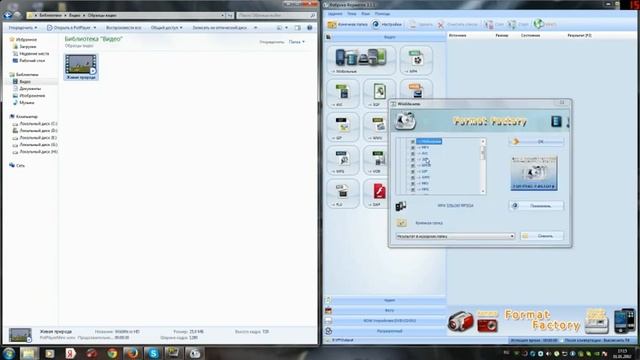Click Воспроизвести все in Explorer toolbar
This screenshot has height=360, width=640.
(124, 28)
